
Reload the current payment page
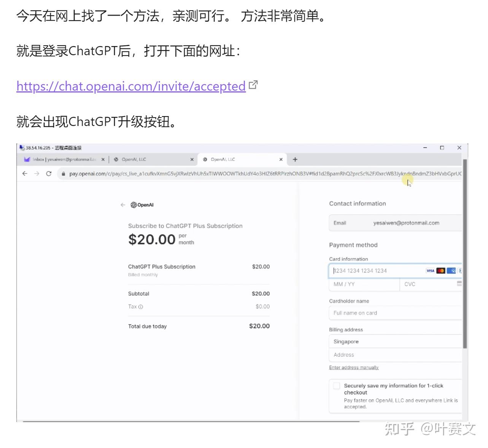coord(49,173)
